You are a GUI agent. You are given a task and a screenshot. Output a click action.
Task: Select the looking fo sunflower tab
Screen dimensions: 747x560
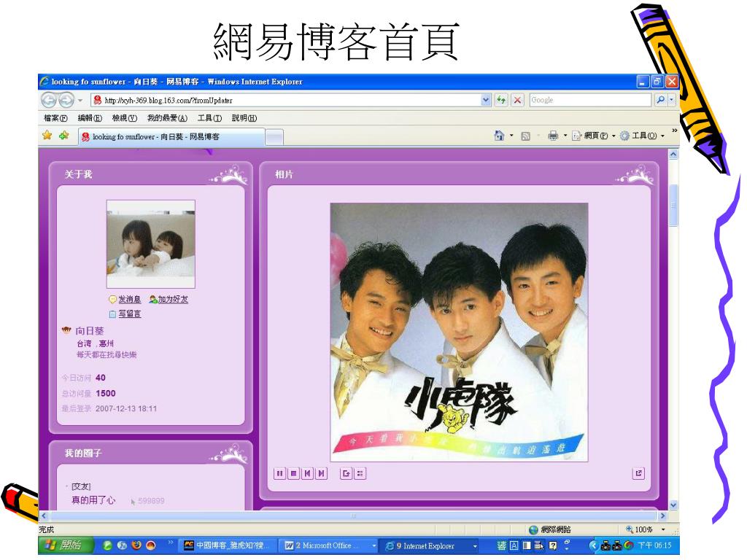point(171,136)
